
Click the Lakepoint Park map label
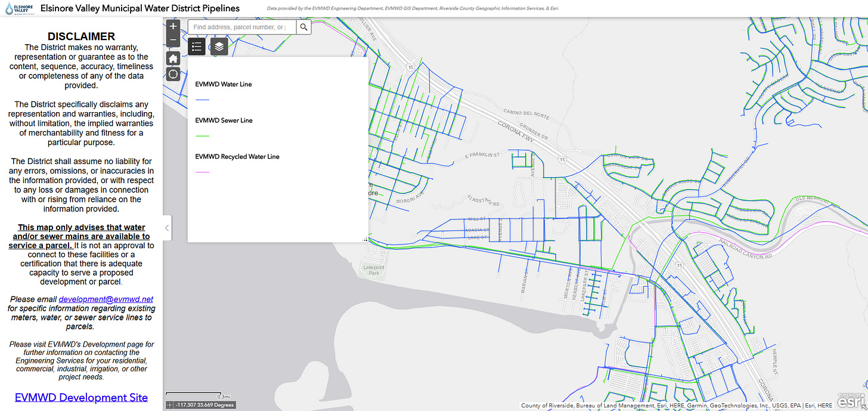click(x=375, y=270)
